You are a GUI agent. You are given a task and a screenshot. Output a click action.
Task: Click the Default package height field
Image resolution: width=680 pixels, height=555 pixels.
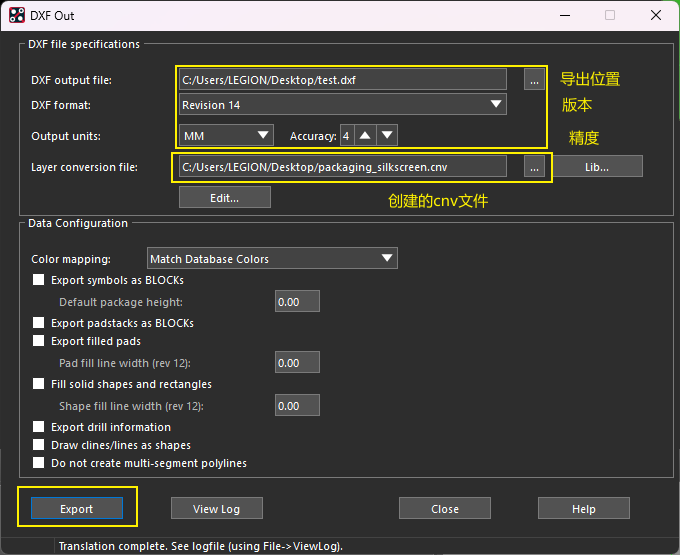(297, 302)
